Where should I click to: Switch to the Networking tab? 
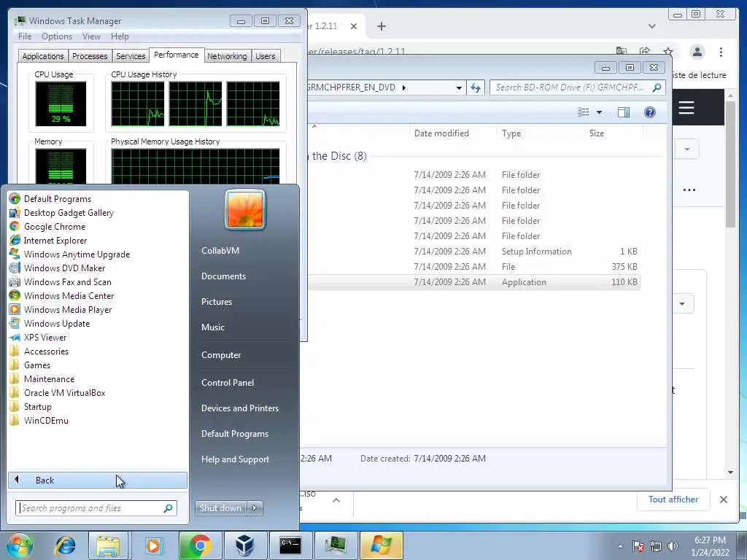227,56
